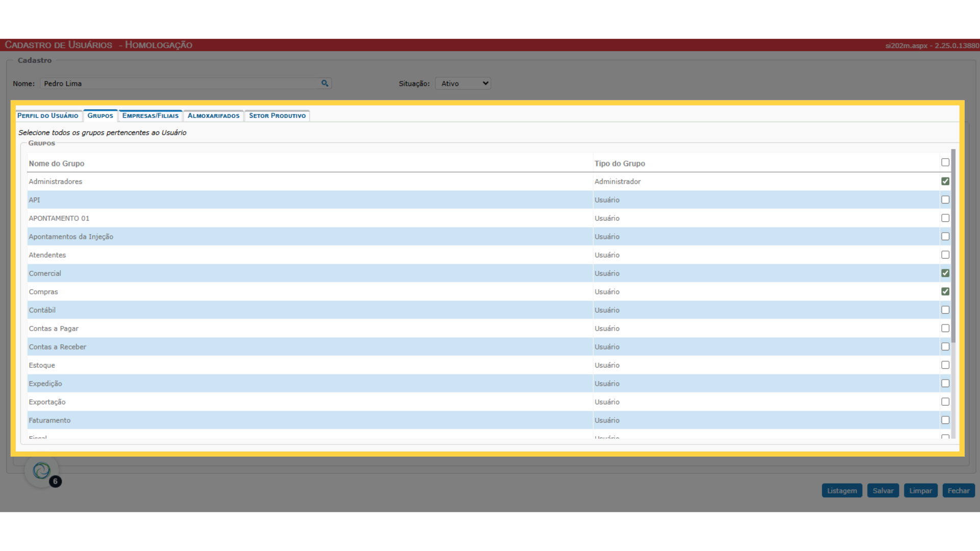Open the Empresas/Filiais tab
The width and height of the screenshot is (980, 551).
151,116
